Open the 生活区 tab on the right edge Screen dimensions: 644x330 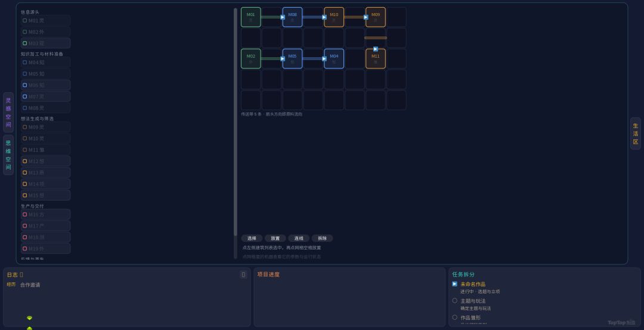click(x=636, y=133)
